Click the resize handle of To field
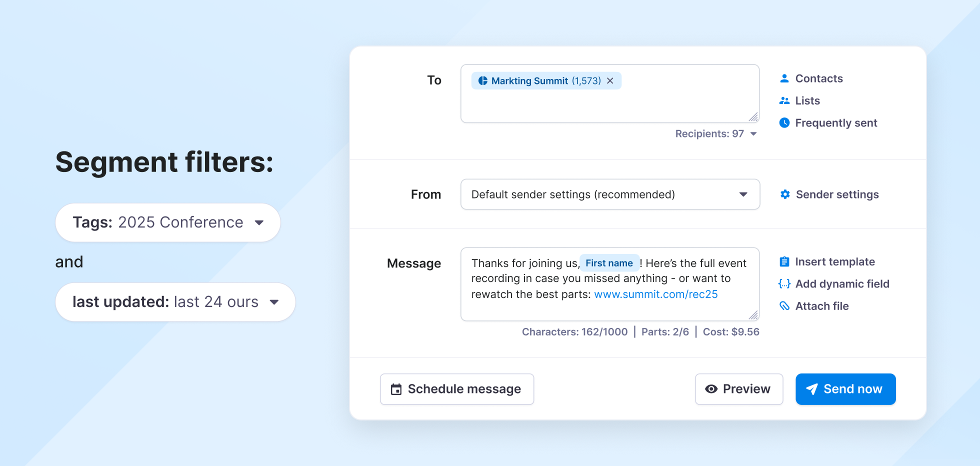Image resolution: width=980 pixels, height=466 pixels. (753, 117)
